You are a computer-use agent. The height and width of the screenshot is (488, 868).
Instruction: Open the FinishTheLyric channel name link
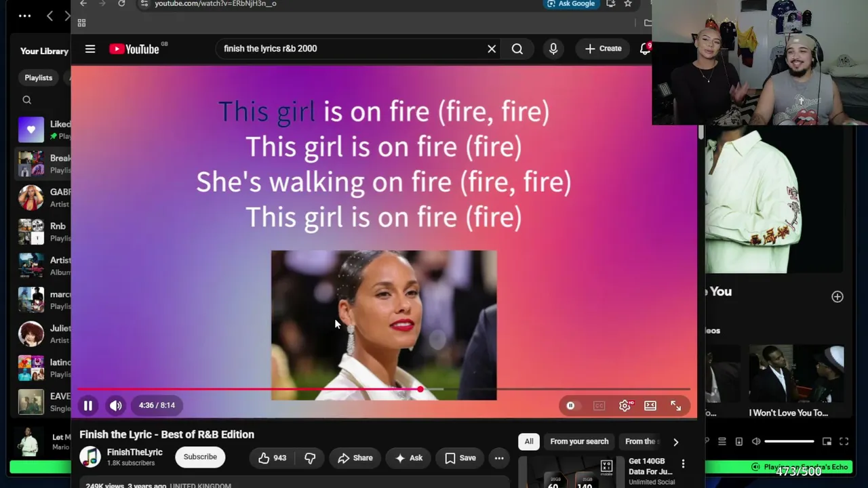point(135,452)
